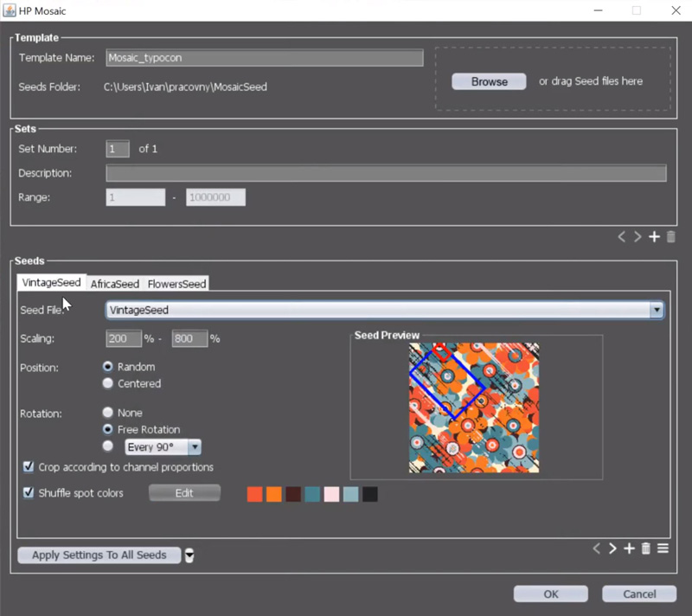Set rotation to None
Screen dimensions: 692x616
click(107, 412)
